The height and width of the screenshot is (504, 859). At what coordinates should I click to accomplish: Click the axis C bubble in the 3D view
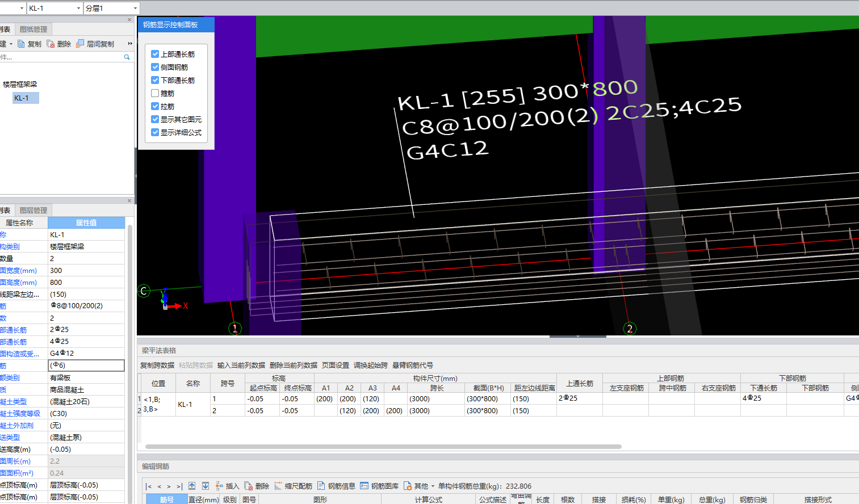[144, 291]
